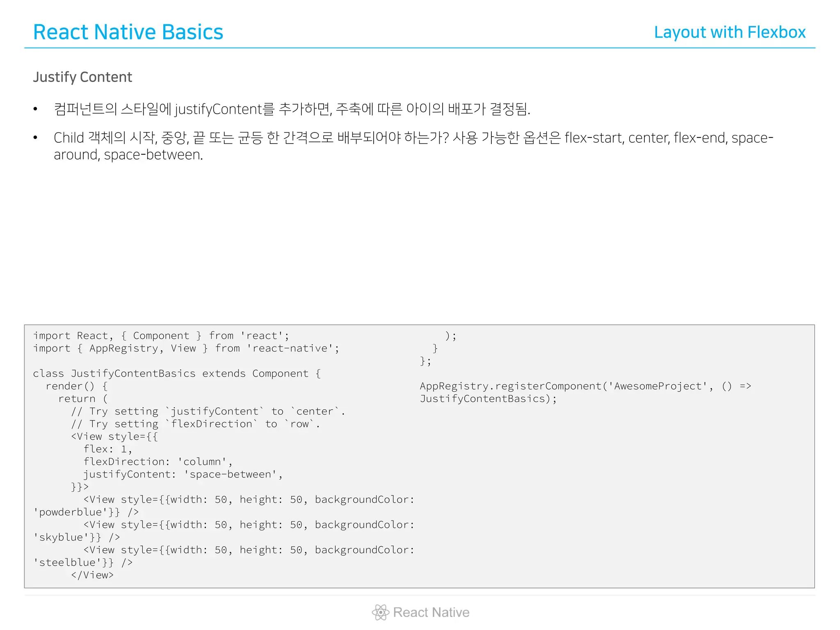This screenshot has width=840, height=630.
Task: Click the 'around, space-between.' text line
Action: click(128, 155)
